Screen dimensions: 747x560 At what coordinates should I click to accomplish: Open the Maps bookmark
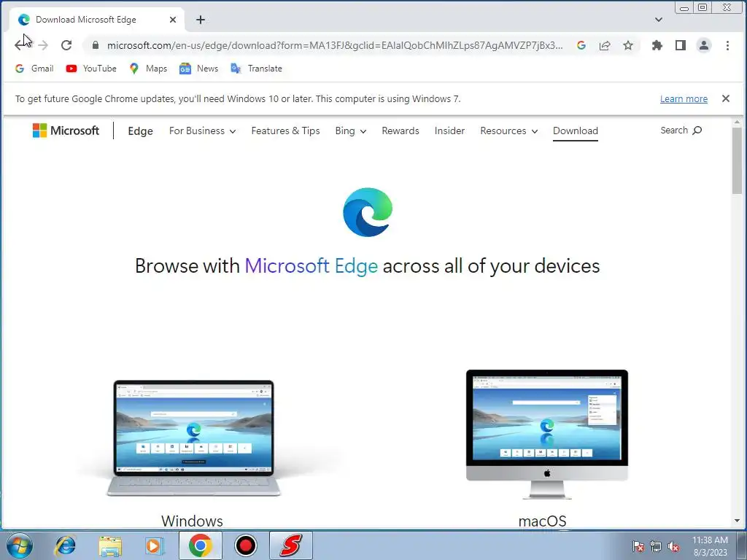pos(148,69)
